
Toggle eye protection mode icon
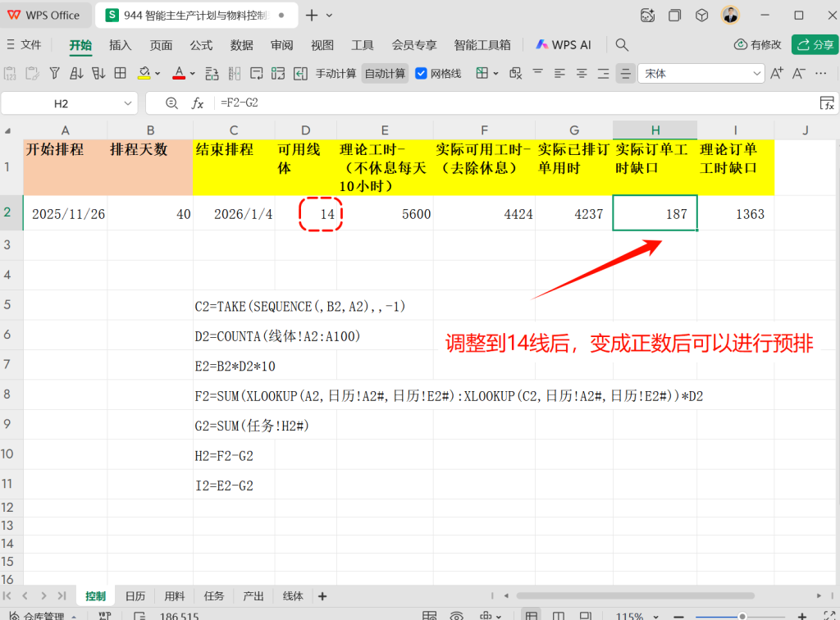click(456, 616)
